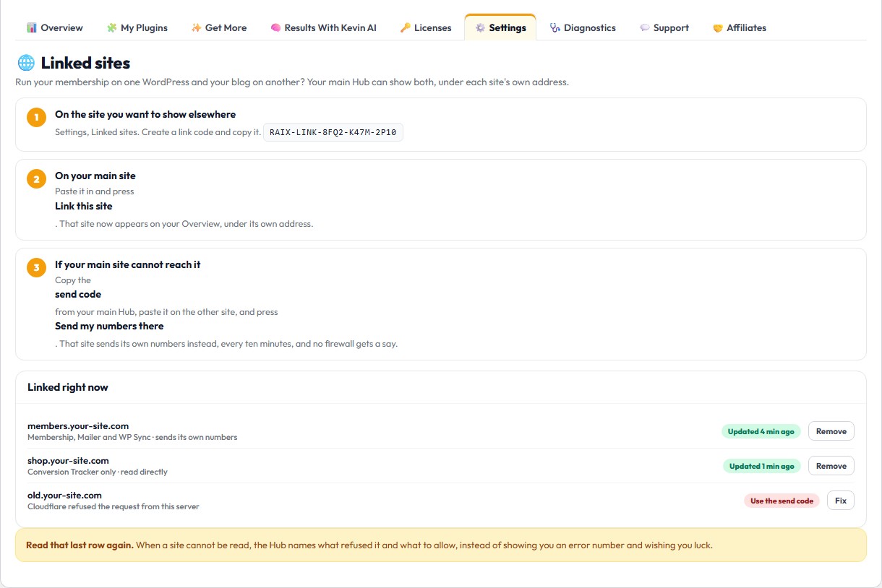Click the Updated 1 min ago badge
This screenshot has width=882, height=588.
[761, 466]
